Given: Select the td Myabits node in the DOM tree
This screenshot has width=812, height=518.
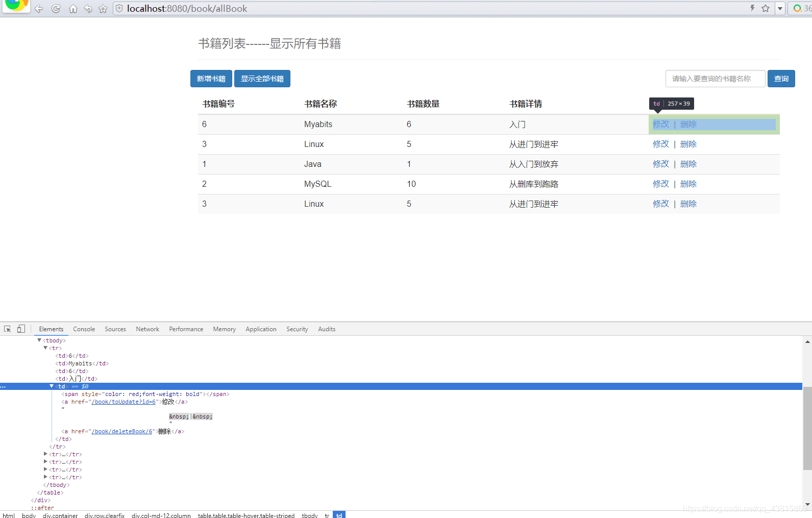Looking at the screenshot, I should 82,363.
